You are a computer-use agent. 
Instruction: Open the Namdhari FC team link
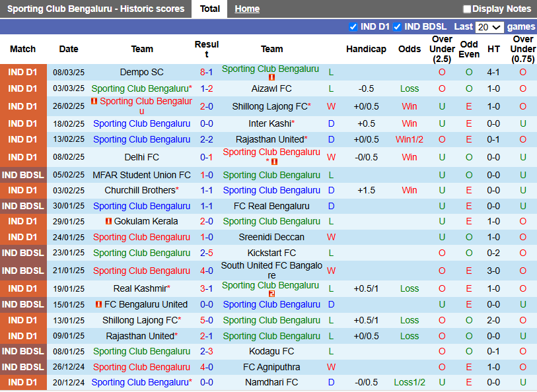click(271, 382)
